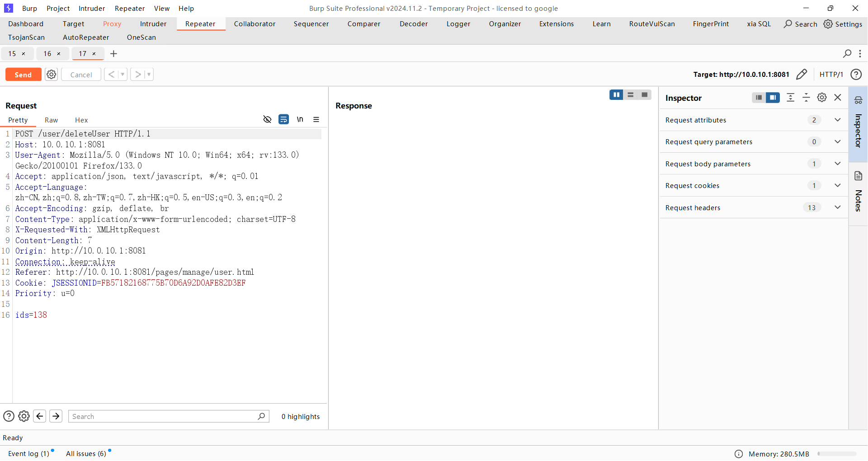Open the Repeater help icon
Screen dimensions: 868x461
[x=856, y=75]
